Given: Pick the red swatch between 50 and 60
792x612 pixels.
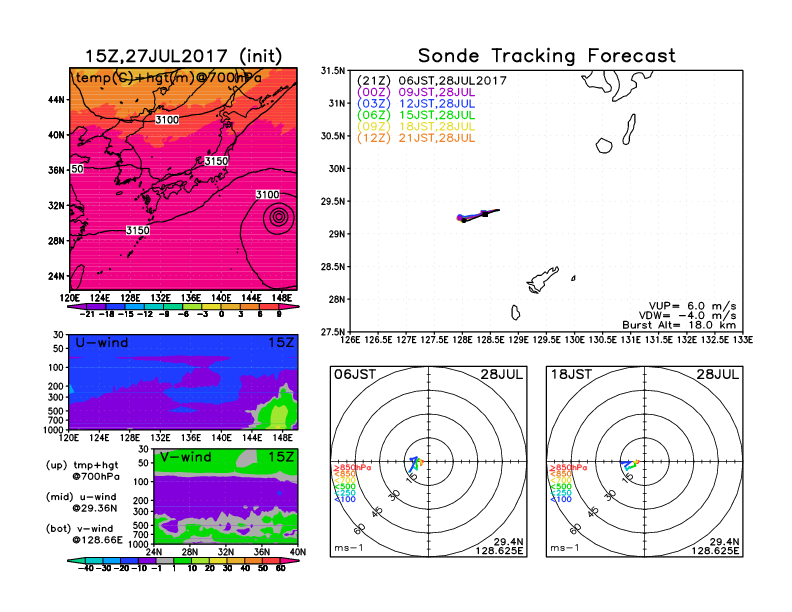Looking at the screenshot, I should (271, 561).
